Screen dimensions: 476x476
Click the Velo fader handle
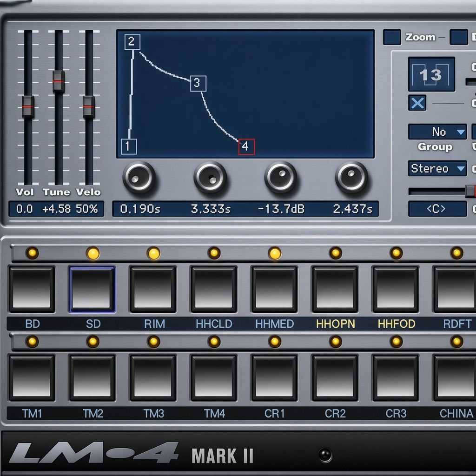89,107
